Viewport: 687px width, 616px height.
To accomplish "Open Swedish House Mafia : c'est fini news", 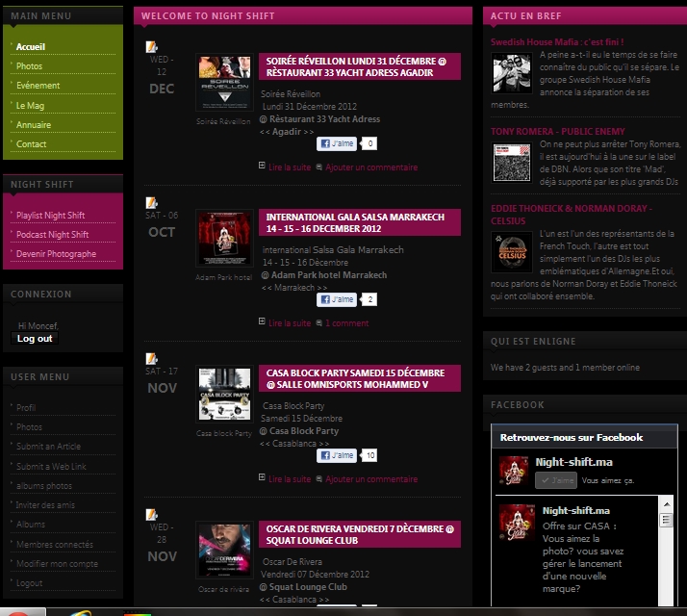I will (557, 42).
